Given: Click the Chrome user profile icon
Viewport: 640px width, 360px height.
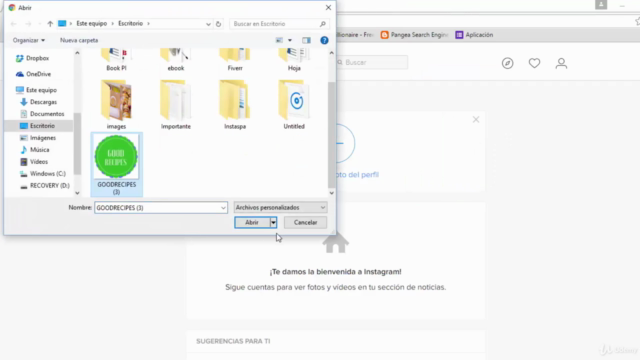Looking at the screenshot, I should click(x=601, y=5).
